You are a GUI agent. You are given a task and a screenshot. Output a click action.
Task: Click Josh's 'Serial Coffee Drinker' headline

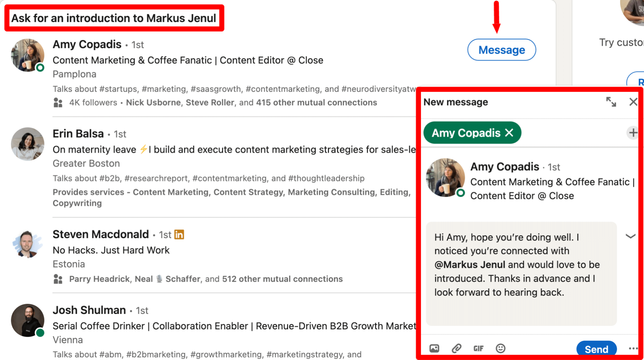point(235,326)
